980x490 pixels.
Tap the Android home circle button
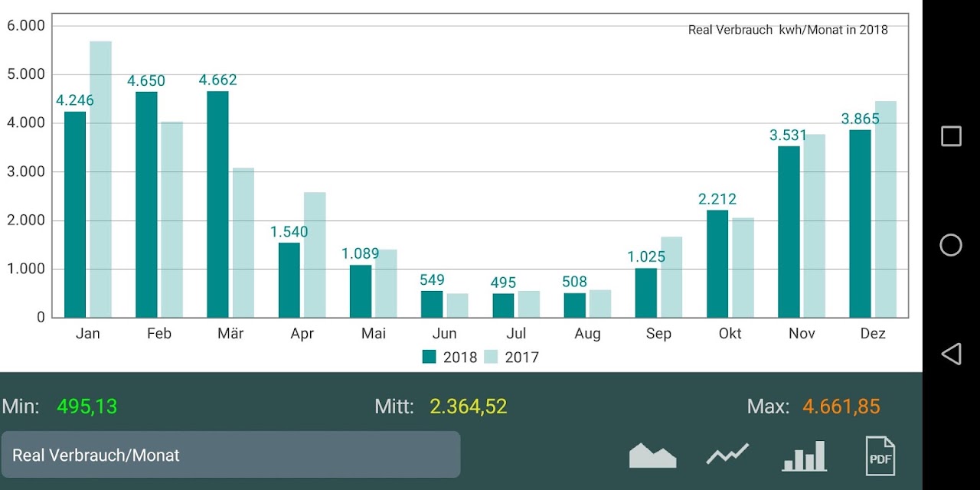[951, 245]
